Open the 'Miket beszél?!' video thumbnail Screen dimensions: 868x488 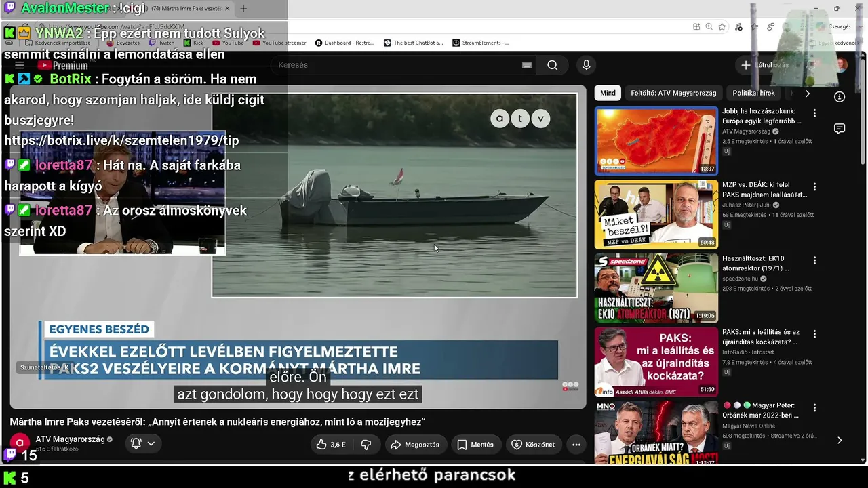(656, 214)
